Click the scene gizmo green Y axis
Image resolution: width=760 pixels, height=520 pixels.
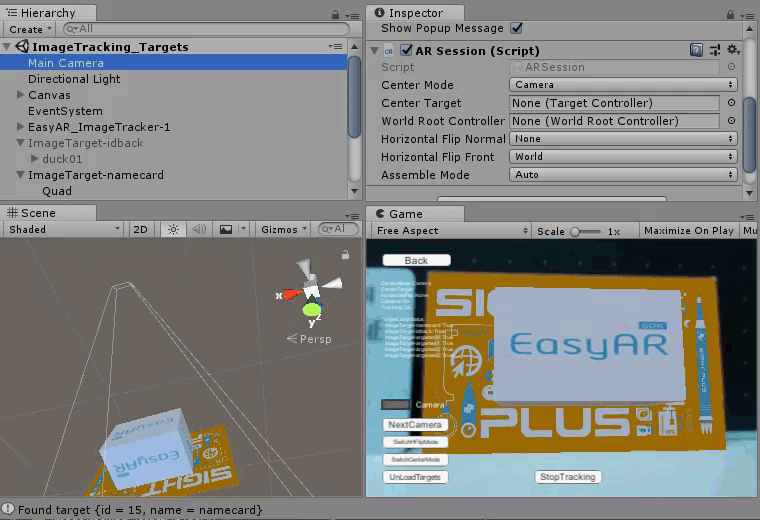(312, 309)
